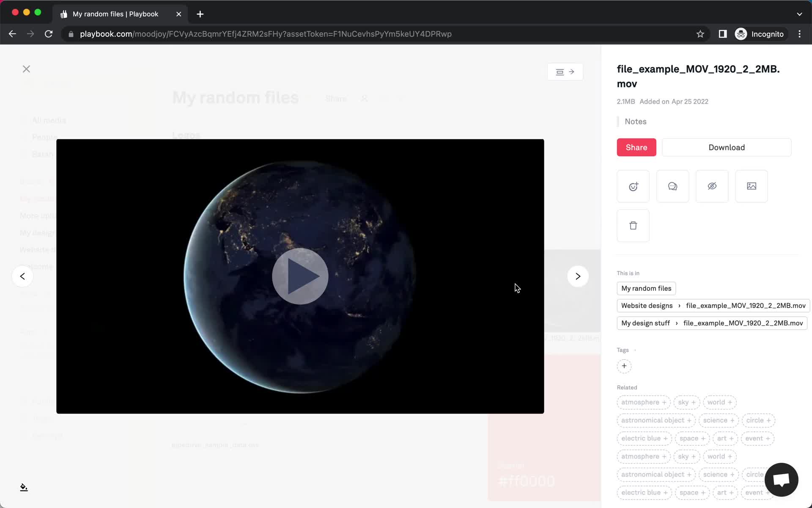Click the Download button for the file
812x508 pixels.
coord(727,147)
